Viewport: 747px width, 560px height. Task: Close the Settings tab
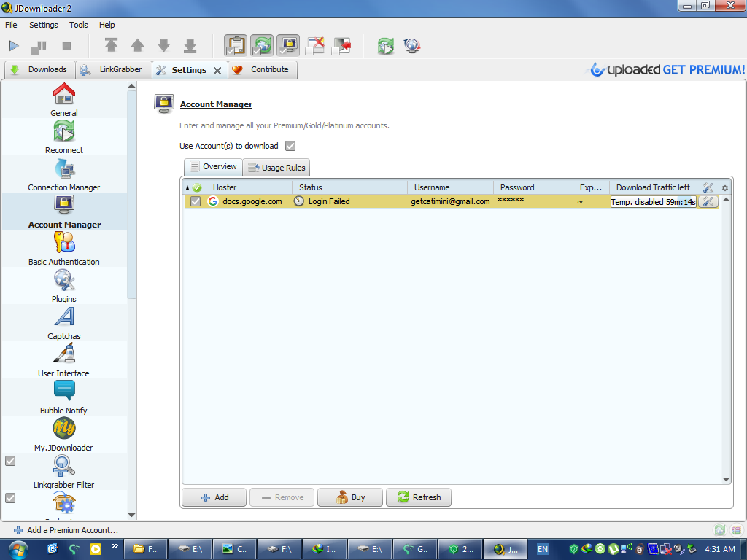(217, 71)
